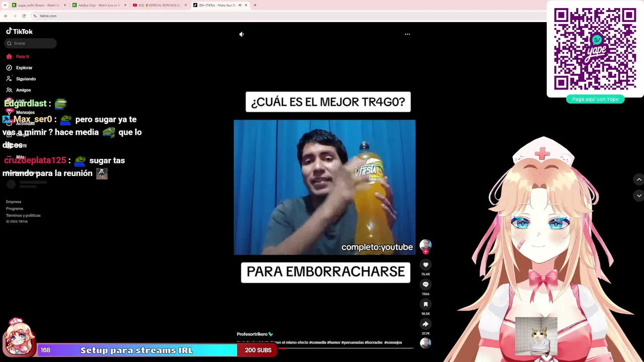The height and width of the screenshot is (362, 644).
Task: Open a new browser tab
Action: pyautogui.click(x=255, y=5)
